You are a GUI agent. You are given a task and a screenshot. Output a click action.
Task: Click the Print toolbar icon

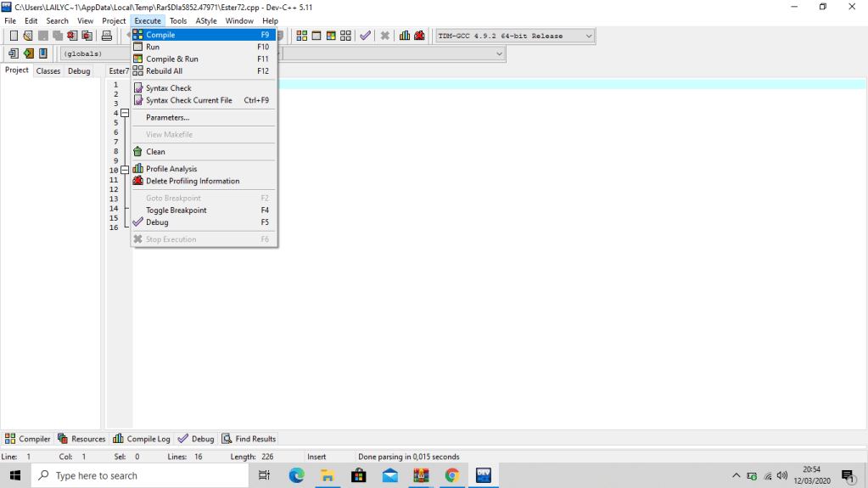(x=107, y=36)
